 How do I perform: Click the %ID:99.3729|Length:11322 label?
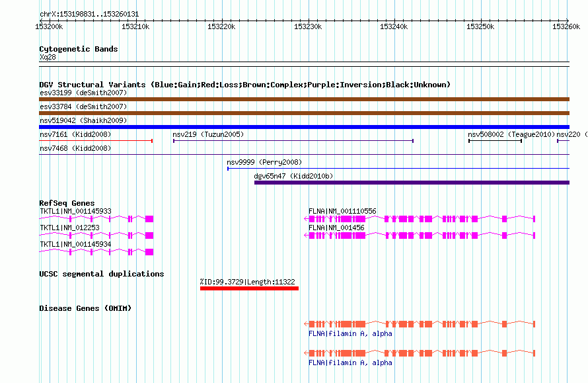tap(248, 282)
